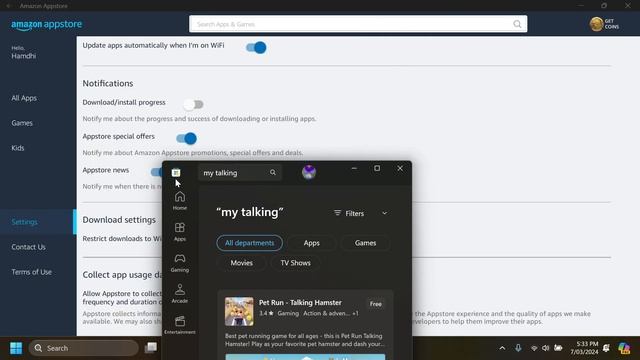Click the microphone icon in system tray

pyautogui.click(x=518, y=348)
